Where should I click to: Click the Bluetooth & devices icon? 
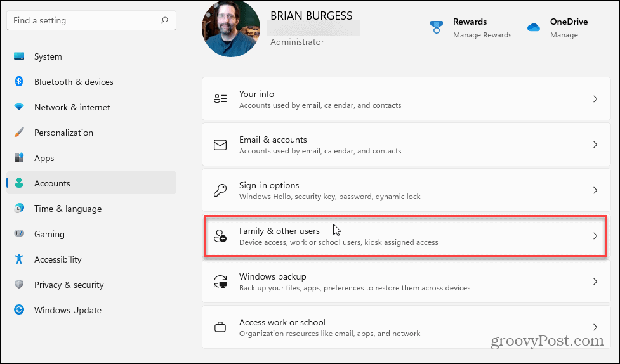[19, 82]
